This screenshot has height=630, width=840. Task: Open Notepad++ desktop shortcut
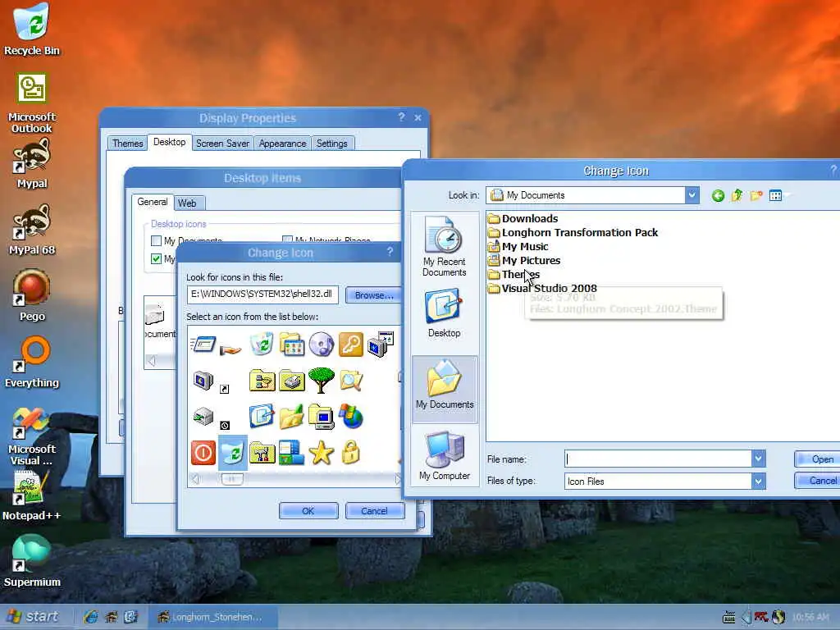pos(32,495)
